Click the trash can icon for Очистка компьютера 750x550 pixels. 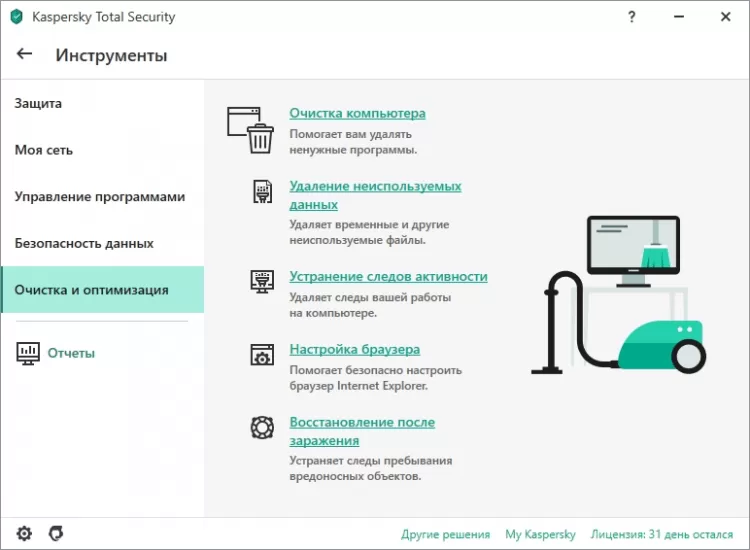click(x=250, y=130)
